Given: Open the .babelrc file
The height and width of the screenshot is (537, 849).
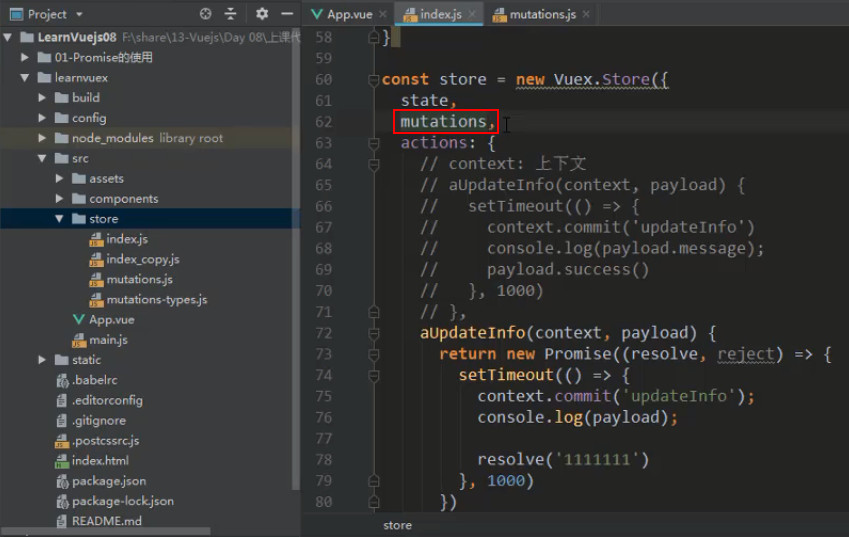Looking at the screenshot, I should [94, 380].
